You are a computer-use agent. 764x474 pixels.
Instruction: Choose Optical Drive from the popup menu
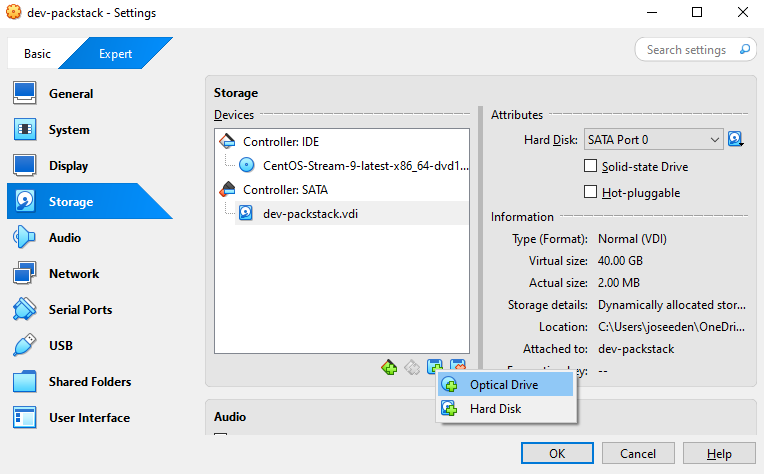tap(503, 385)
